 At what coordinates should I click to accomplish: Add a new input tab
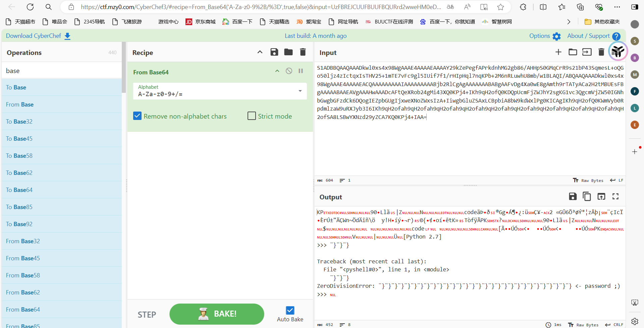558,52
